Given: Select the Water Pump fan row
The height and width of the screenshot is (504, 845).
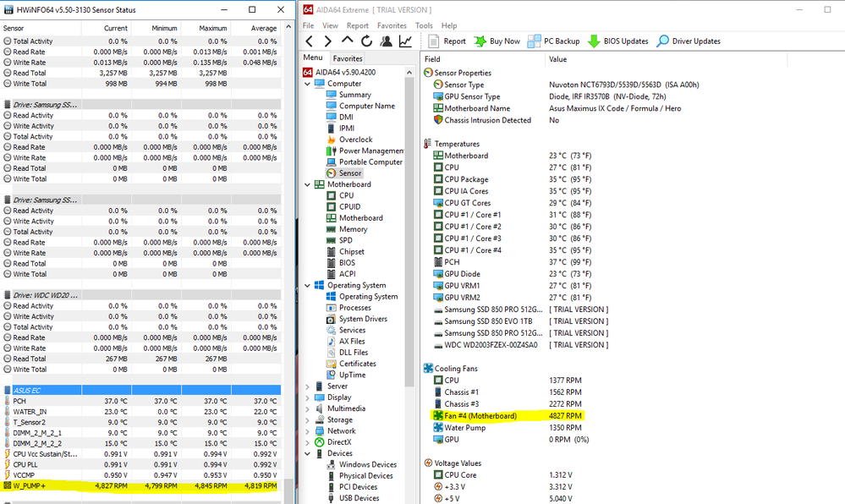Looking at the screenshot, I should coord(508,427).
